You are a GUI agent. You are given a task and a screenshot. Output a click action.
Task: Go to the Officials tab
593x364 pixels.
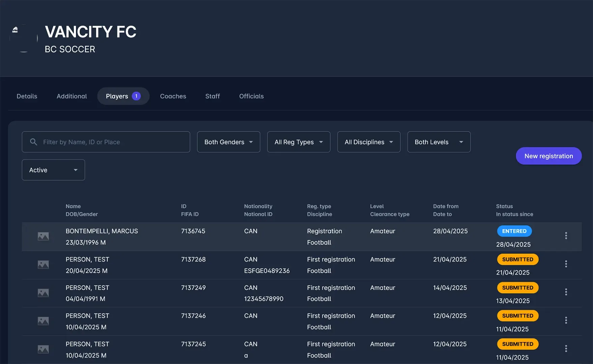[251, 96]
